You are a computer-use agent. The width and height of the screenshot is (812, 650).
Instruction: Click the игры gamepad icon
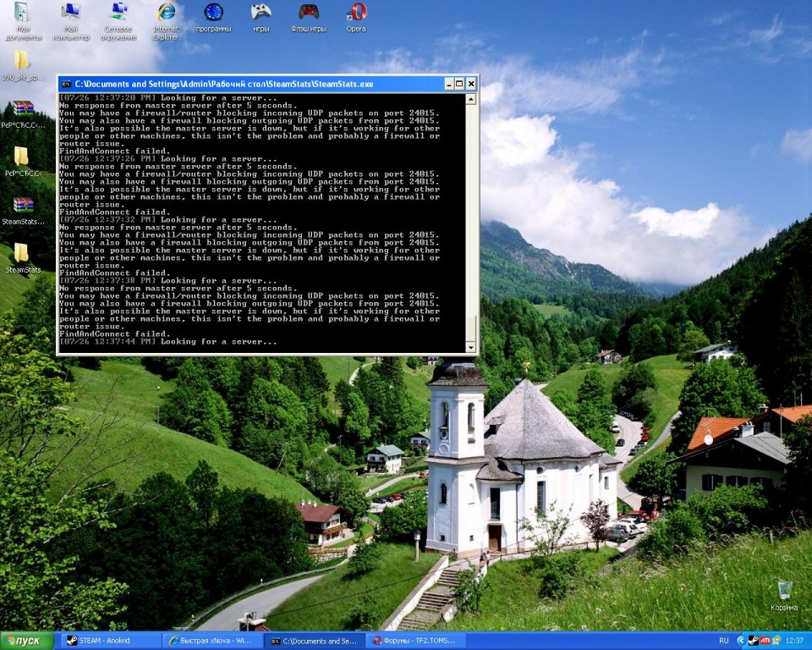(261, 13)
